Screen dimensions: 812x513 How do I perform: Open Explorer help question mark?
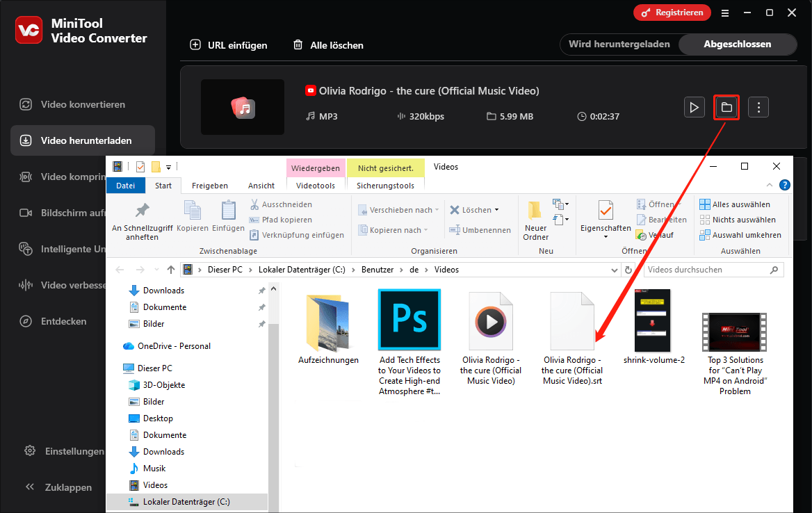(x=785, y=185)
